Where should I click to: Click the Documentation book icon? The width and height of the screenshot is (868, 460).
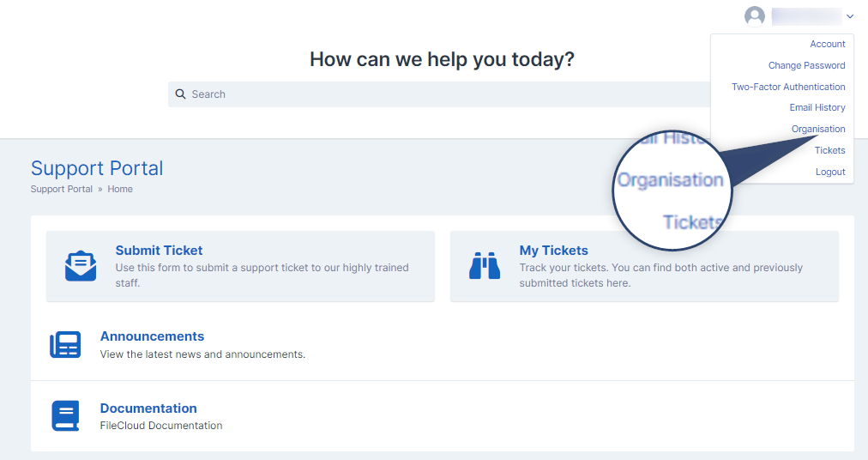65,415
